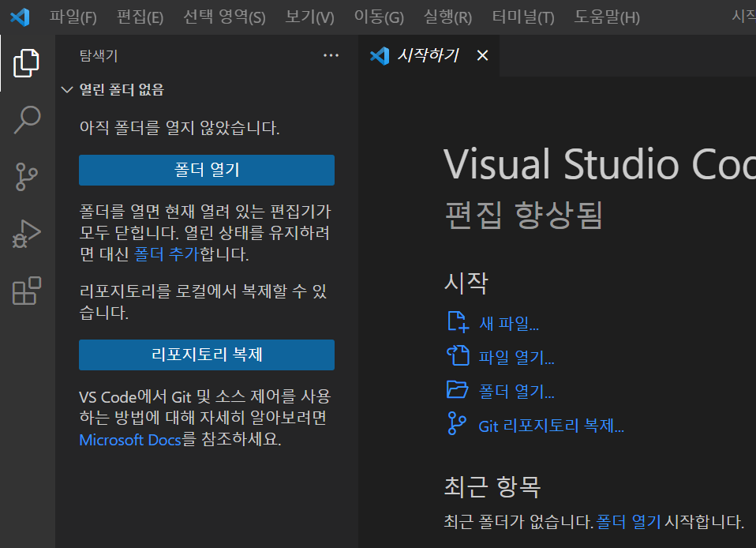Click the 파일 열기... link
This screenshot has width=756, height=548.
(516, 357)
